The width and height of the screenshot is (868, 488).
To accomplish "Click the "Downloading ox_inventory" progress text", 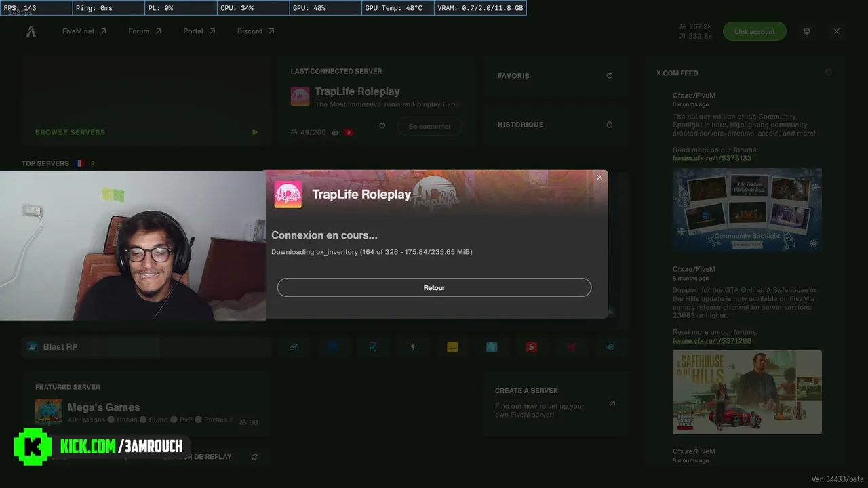I will pyautogui.click(x=372, y=252).
